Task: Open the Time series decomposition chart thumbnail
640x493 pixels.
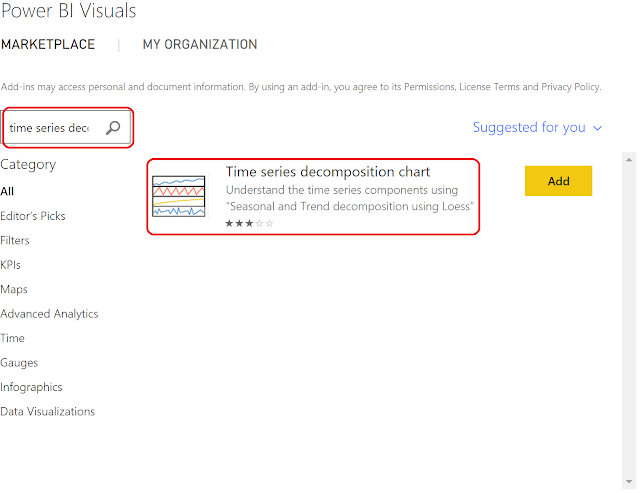Action: pos(178,196)
